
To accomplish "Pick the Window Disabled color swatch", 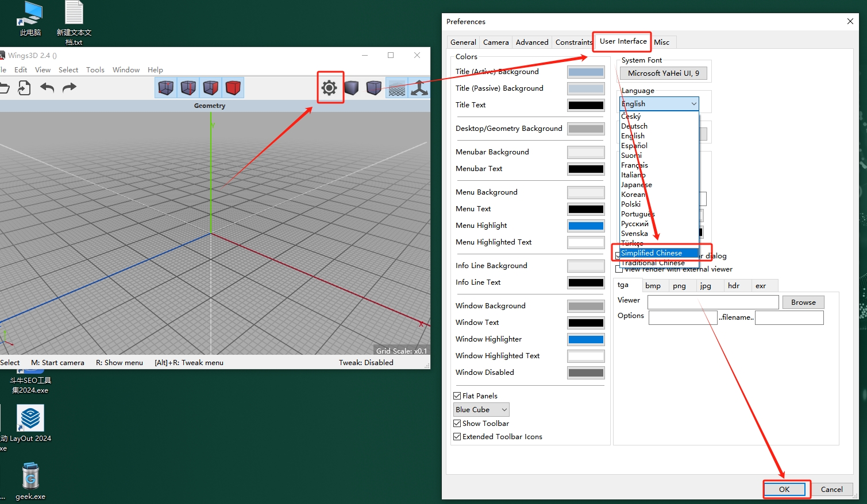I will [x=586, y=373].
